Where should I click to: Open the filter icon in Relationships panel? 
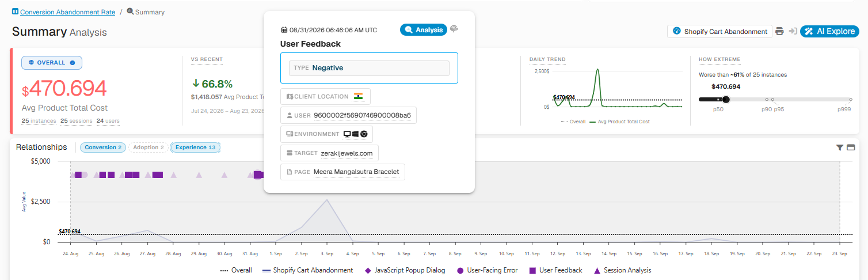(840, 147)
